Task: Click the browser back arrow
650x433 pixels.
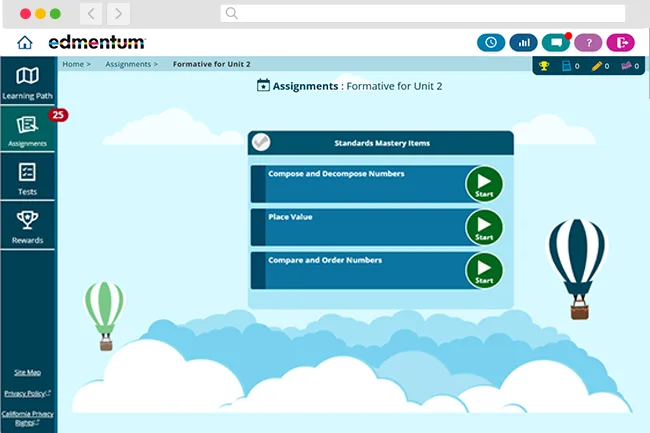Action: pyautogui.click(x=91, y=14)
